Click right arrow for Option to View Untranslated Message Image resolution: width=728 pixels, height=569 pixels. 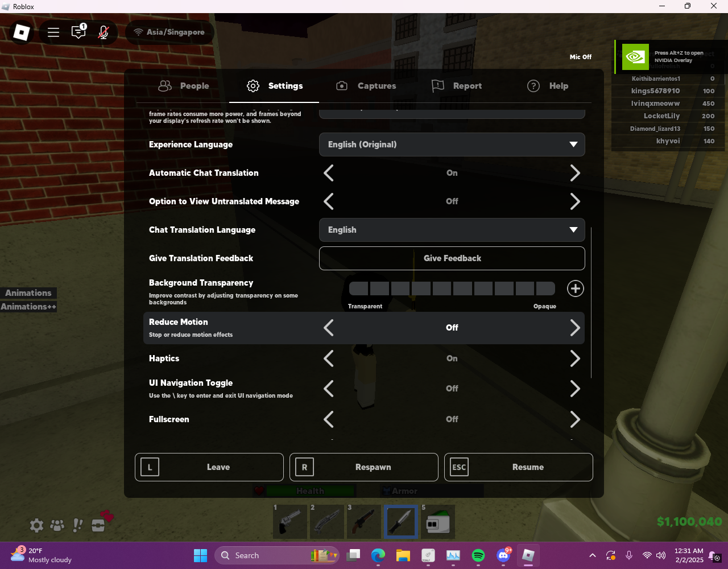point(575,201)
